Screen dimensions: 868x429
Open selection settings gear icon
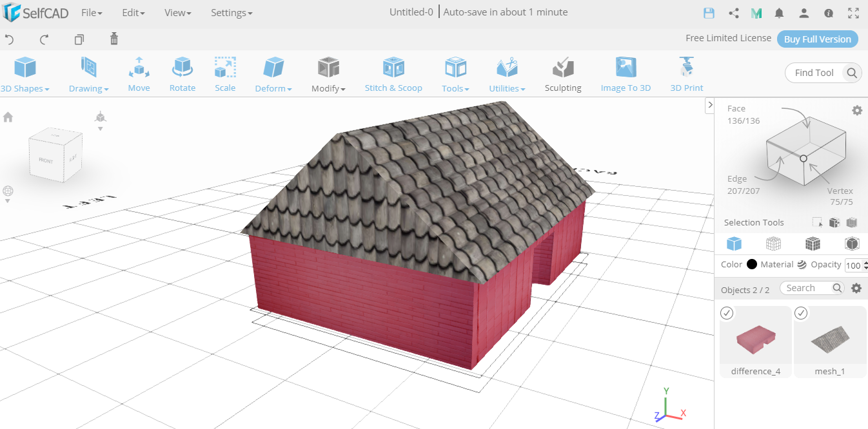(x=857, y=110)
